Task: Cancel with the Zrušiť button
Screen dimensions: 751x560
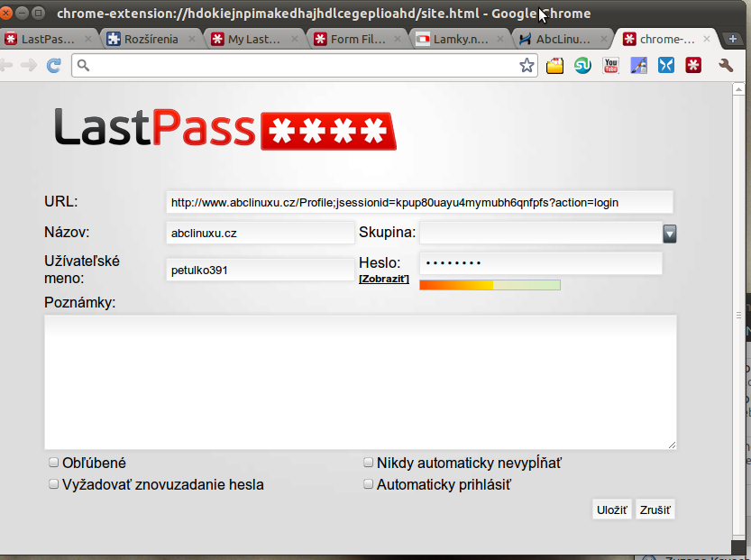Action: [x=655, y=510]
